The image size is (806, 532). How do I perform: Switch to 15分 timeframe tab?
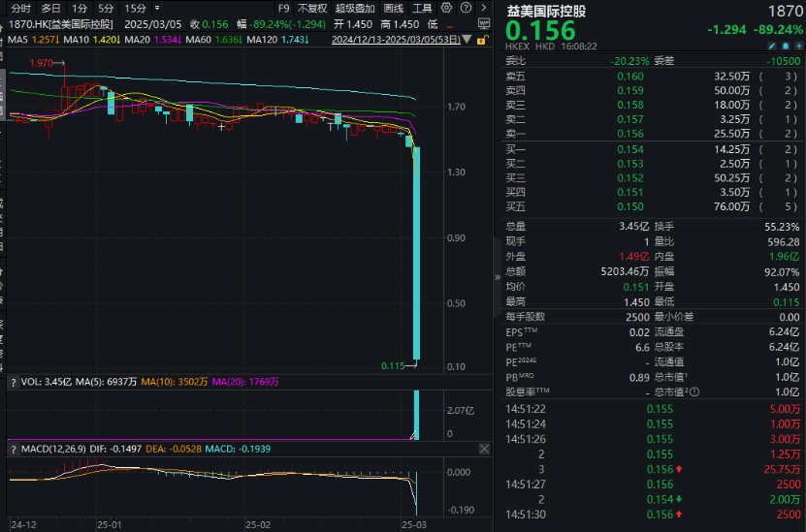tap(135, 7)
